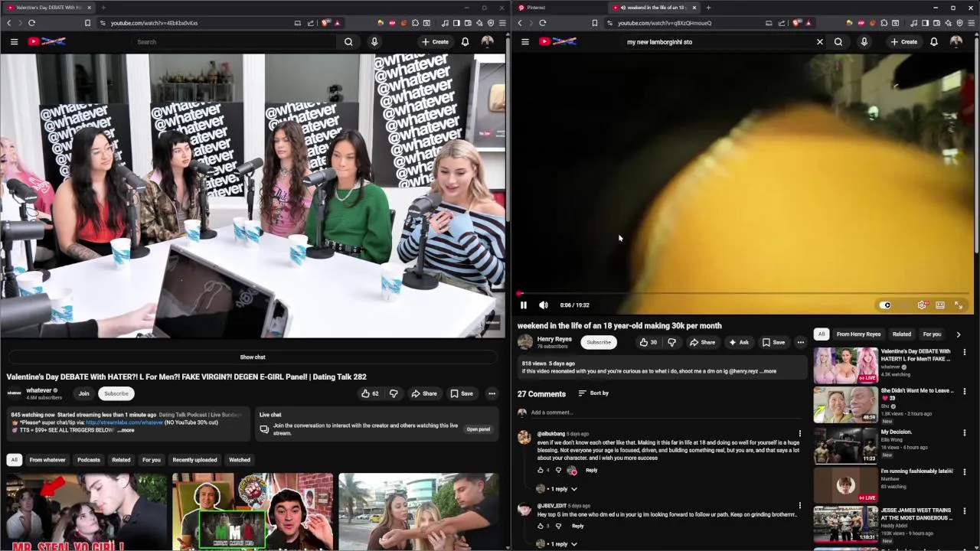
Task: Open options for 'My Decision.' suggested video
Action: click(964, 432)
